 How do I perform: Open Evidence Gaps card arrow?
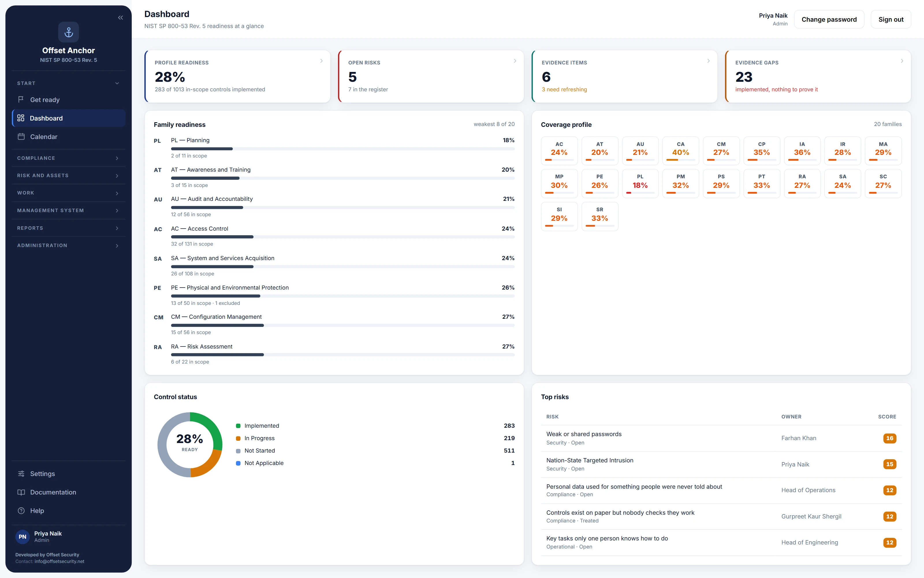902,61
